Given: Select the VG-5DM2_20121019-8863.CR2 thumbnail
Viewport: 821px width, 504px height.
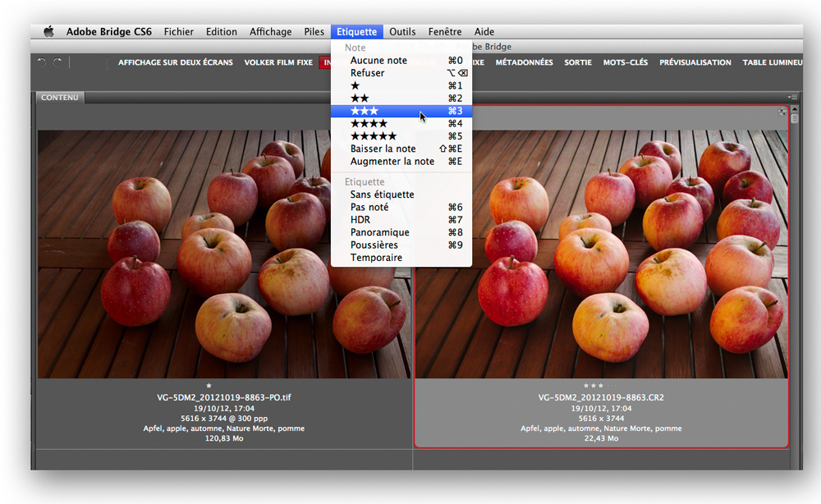Looking at the screenshot, I should point(602,254).
